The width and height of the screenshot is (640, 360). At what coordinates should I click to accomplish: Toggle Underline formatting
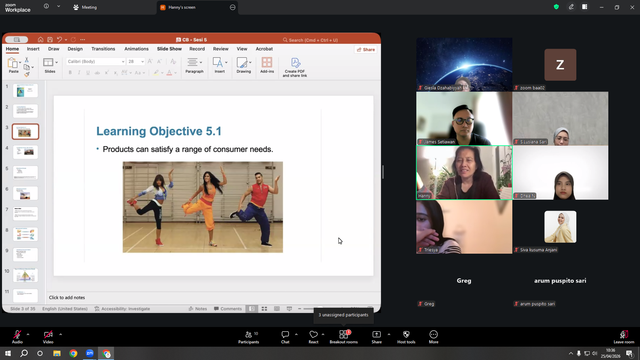click(x=88, y=73)
